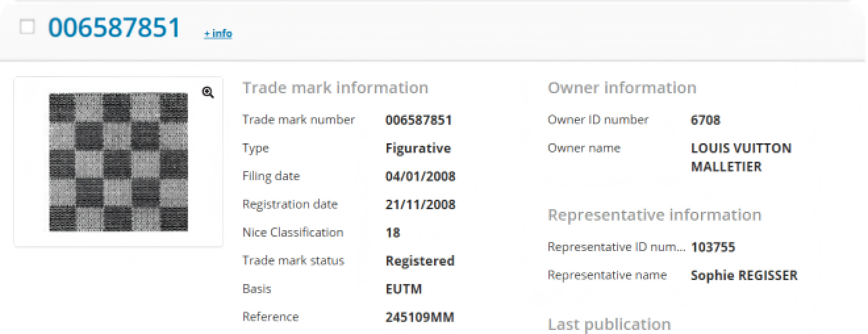The image size is (868, 334).
Task: Tick the checkbox beside 006587851
Action: (x=27, y=27)
